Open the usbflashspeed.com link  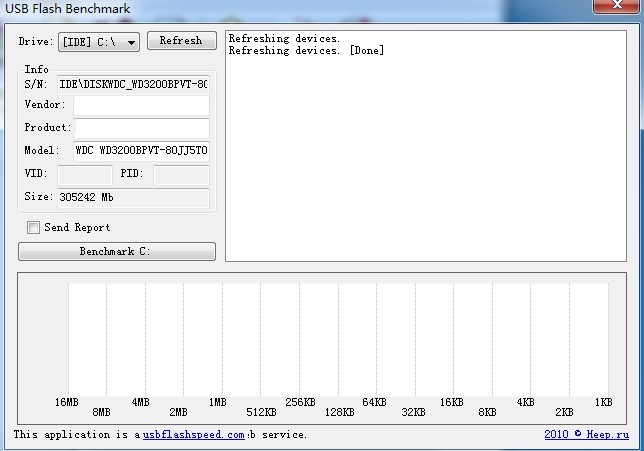pyautogui.click(x=193, y=435)
